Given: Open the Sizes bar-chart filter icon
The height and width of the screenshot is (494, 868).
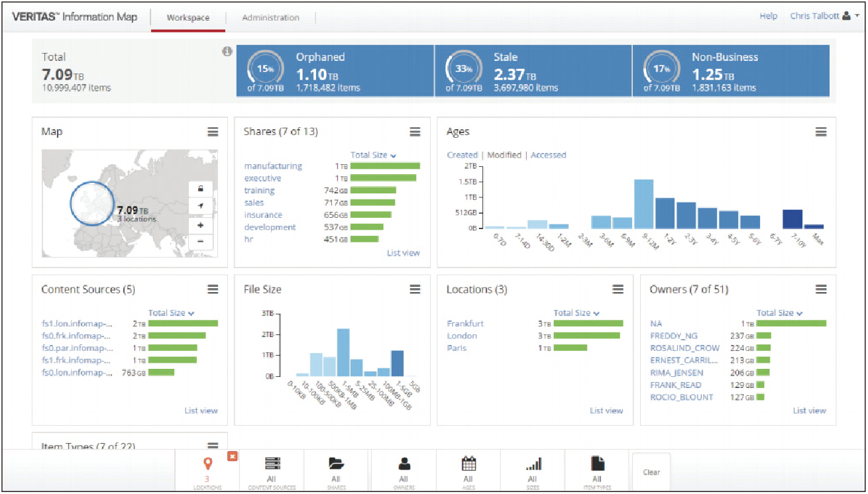Looking at the screenshot, I should pyautogui.click(x=532, y=464).
